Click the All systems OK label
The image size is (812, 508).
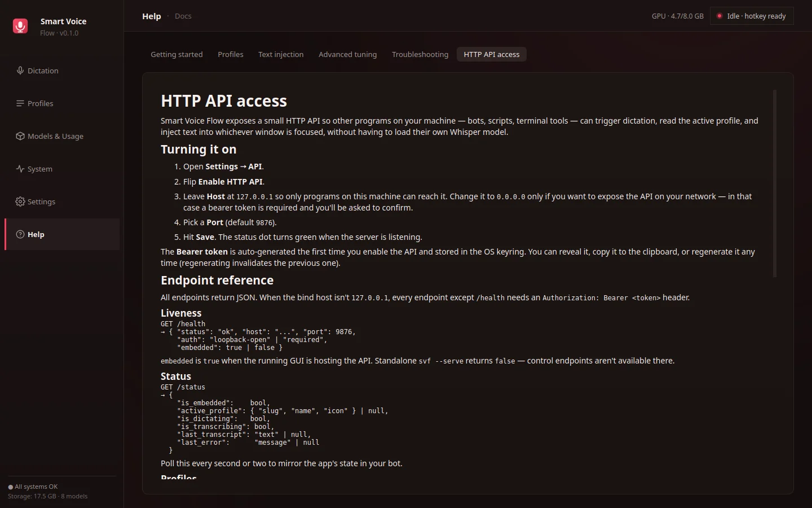pyautogui.click(x=36, y=487)
